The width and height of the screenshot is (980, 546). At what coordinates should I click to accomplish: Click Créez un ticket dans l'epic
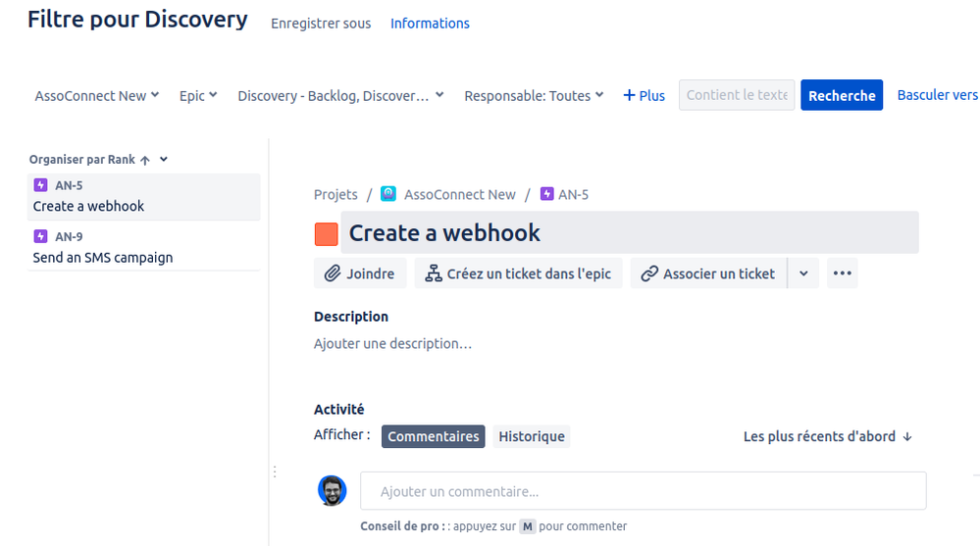point(518,273)
